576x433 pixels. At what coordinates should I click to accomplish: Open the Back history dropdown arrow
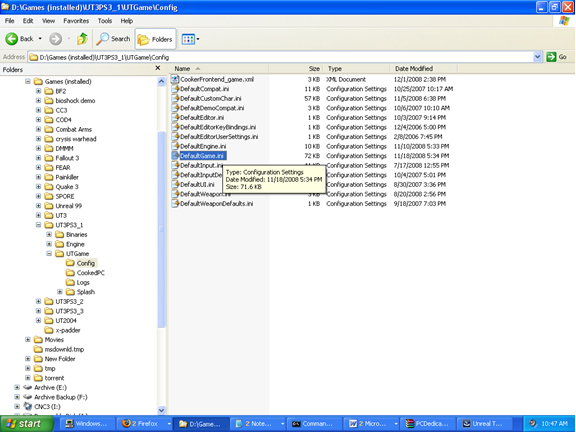pyautogui.click(x=40, y=39)
